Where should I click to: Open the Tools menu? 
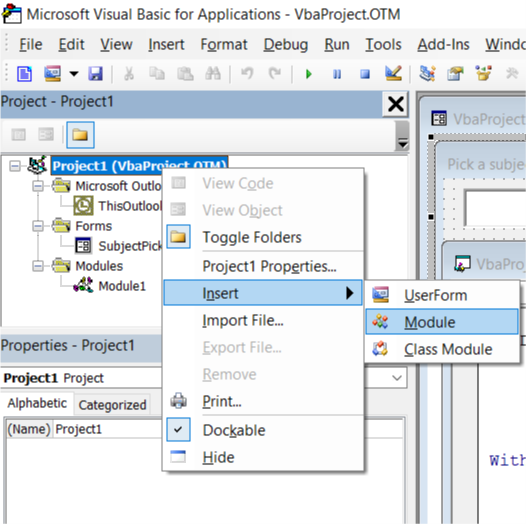[383, 44]
